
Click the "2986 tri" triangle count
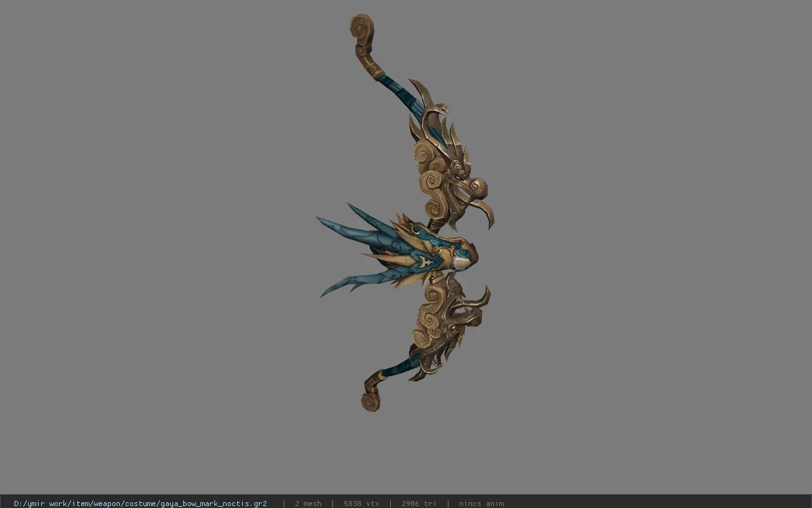click(x=419, y=504)
